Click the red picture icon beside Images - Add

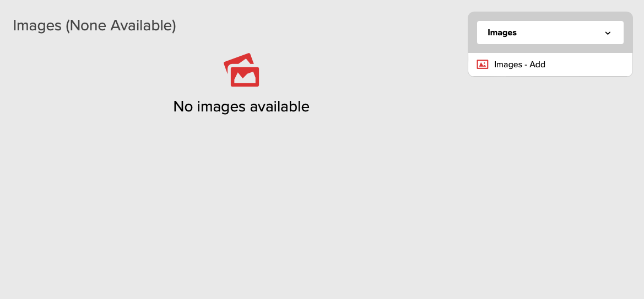[x=482, y=65]
